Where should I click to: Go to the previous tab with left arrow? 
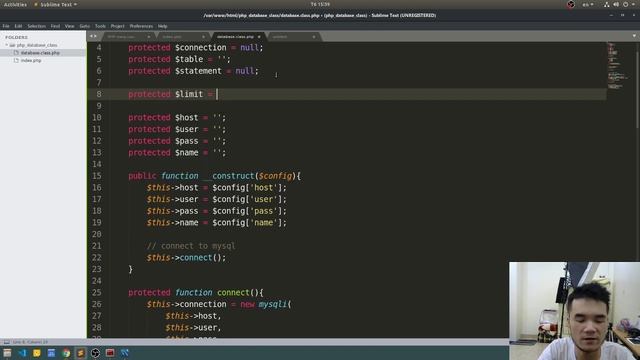(x=91, y=36)
